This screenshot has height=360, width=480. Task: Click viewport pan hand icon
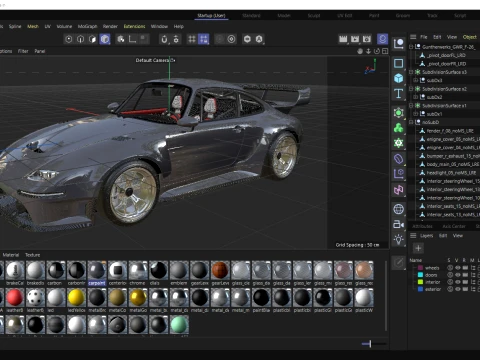[360, 51]
